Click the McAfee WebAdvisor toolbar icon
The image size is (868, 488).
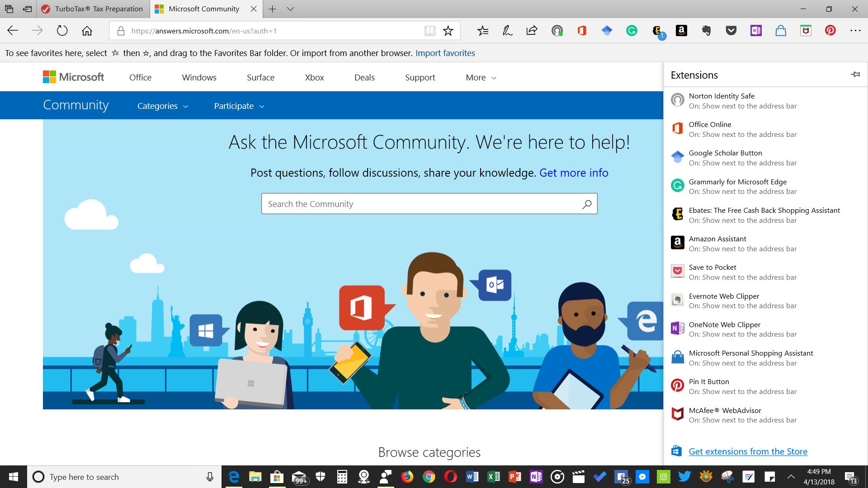[x=806, y=31]
